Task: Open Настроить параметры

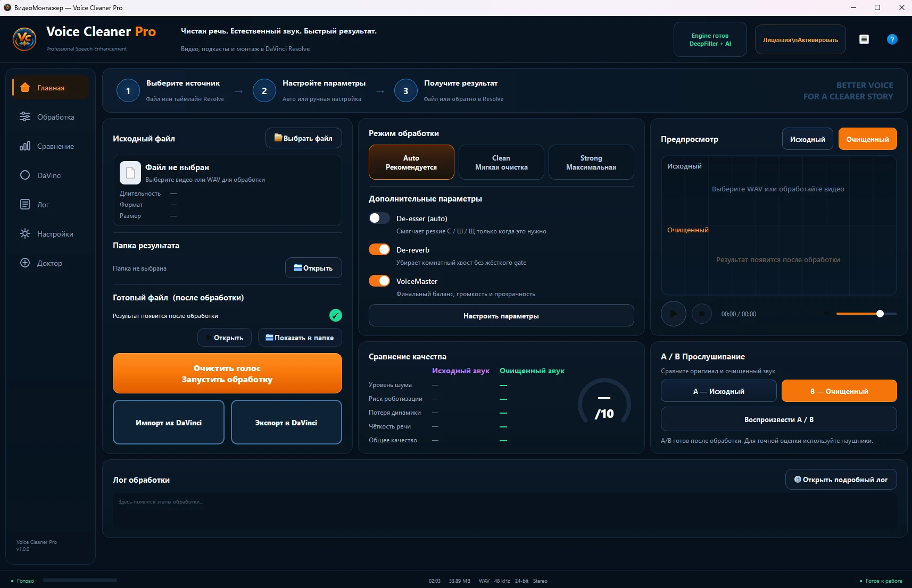Action: [501, 316]
